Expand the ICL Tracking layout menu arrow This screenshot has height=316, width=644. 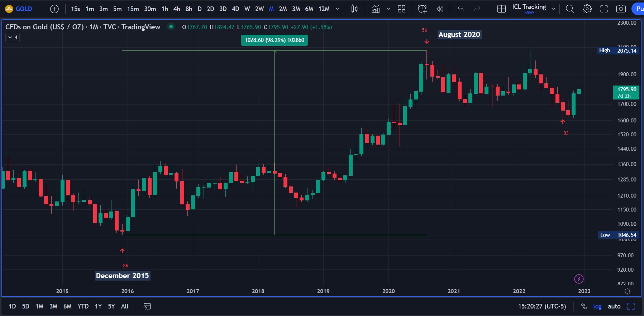point(553,9)
